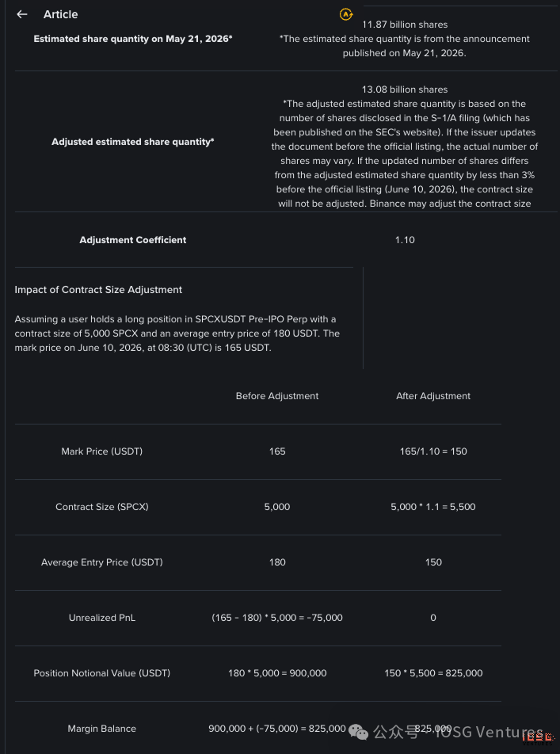Click the Article page title
The image size is (560, 754).
[x=61, y=14]
